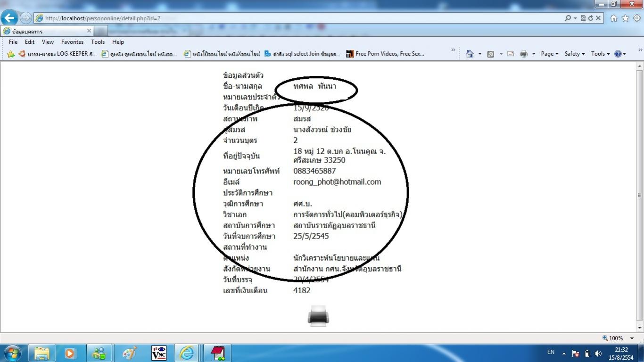Viewport: 644px width, 362px height.
Task: Select the ข้อมูลบุคลากร browser tab
Action: [x=47, y=31]
